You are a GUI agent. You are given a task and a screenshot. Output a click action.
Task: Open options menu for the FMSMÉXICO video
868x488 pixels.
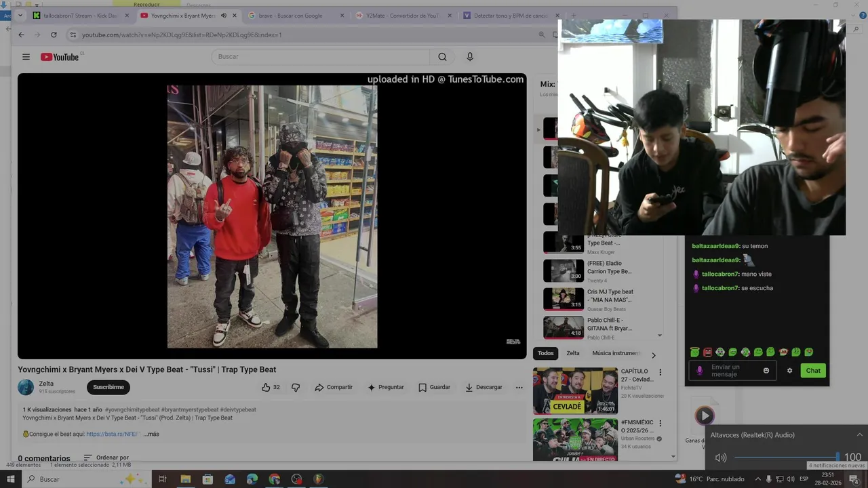[660, 424]
